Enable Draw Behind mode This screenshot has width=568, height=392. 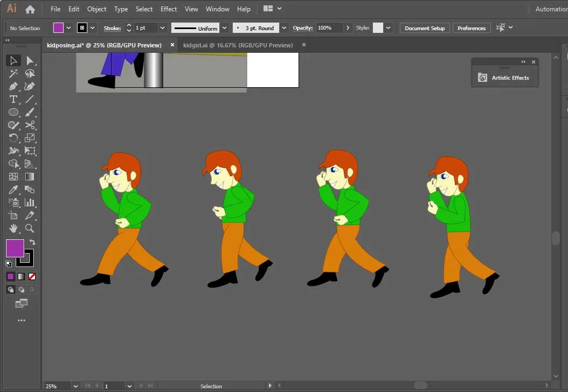click(22, 290)
